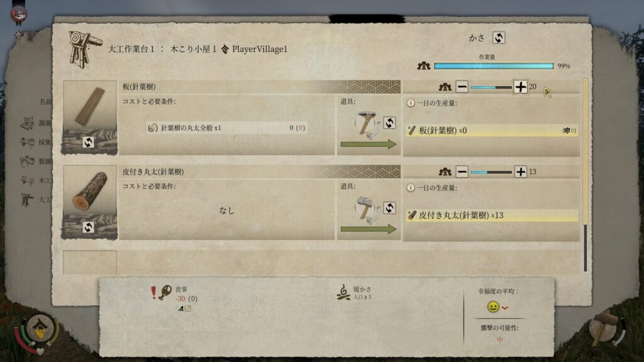Image resolution: width=644 pixels, height=362 pixels.
Task: Click the swap icon next to かさ
Action: click(499, 38)
